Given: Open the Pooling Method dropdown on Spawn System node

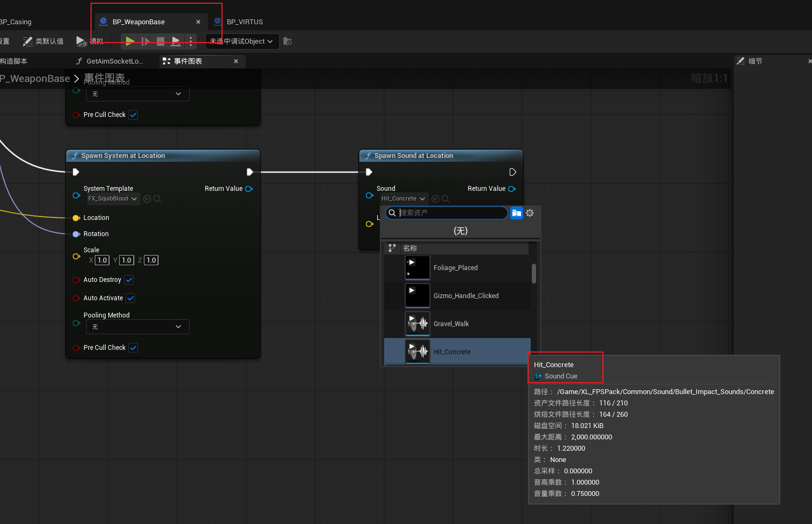Looking at the screenshot, I should (138, 327).
